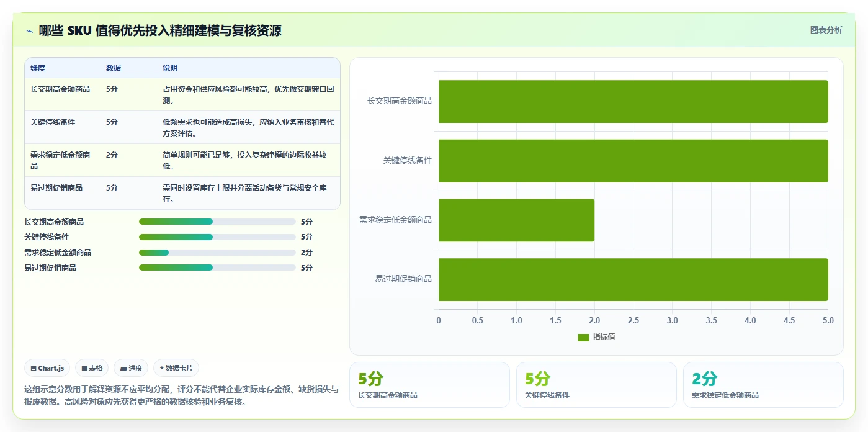The height and width of the screenshot is (432, 868).
Task: Click the 5.0 tick on the x-axis
Action: pyautogui.click(x=828, y=321)
